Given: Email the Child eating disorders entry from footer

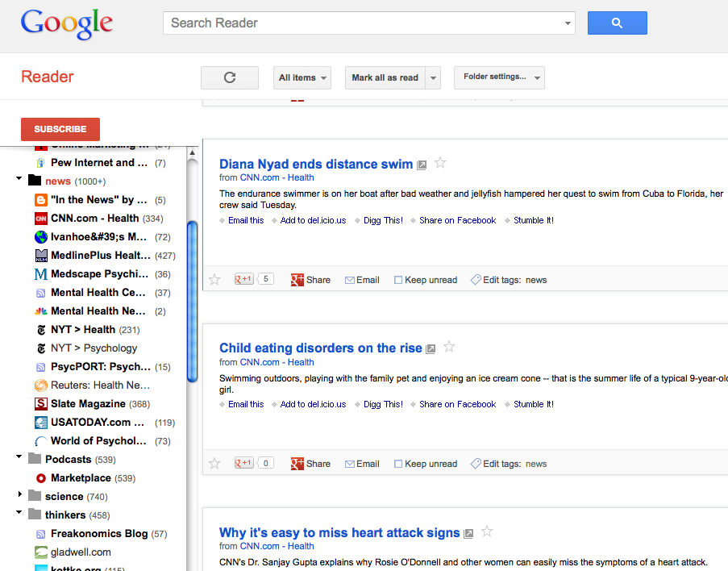Looking at the screenshot, I should (x=362, y=464).
